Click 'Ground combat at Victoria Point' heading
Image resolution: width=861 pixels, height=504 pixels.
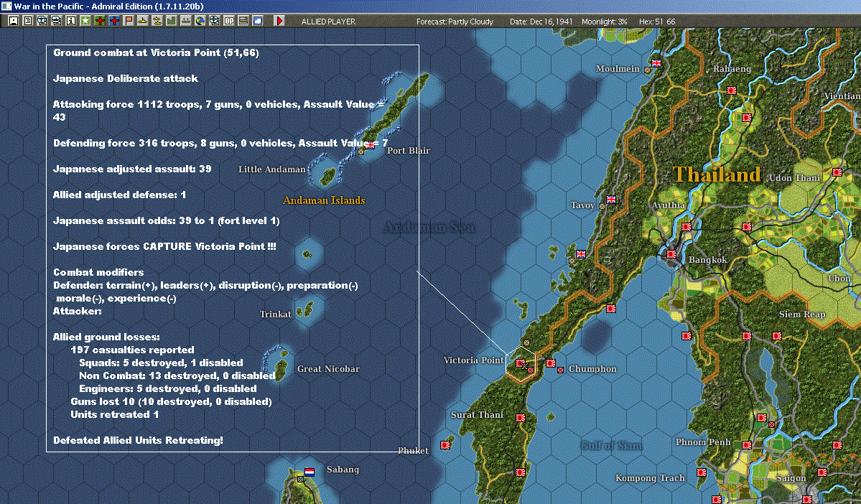156,52
